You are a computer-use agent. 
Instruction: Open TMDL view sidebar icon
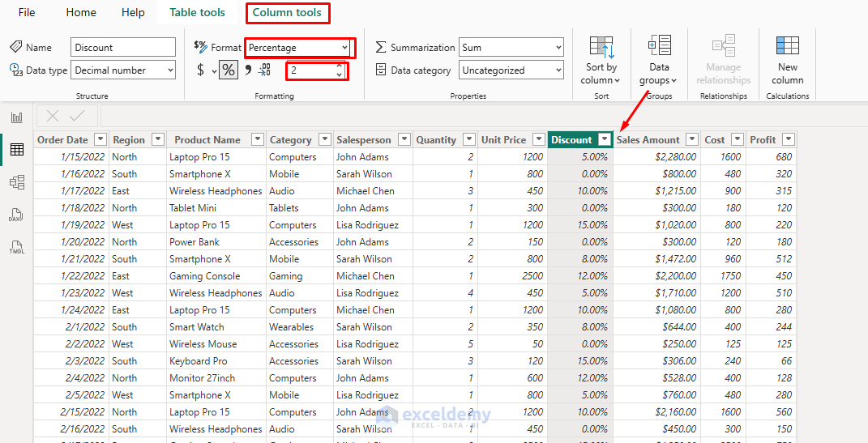pos(17,247)
